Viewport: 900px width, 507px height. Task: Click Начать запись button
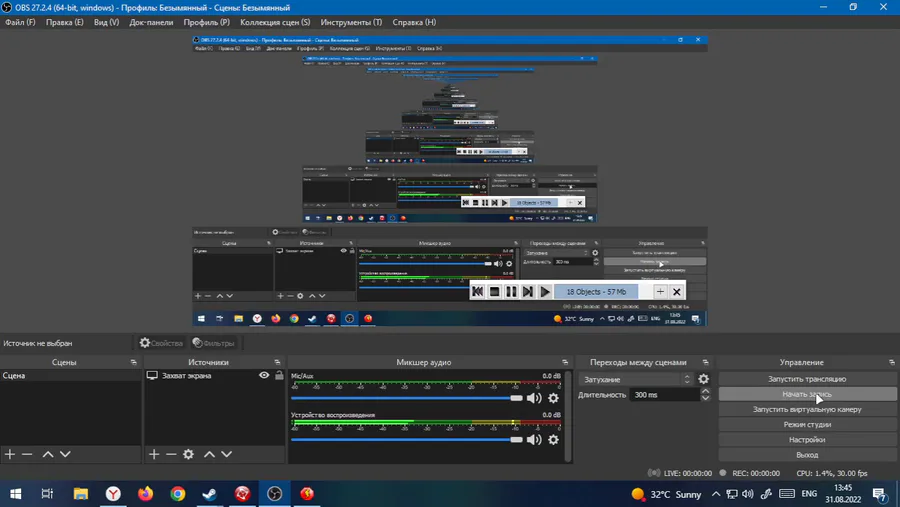pyautogui.click(x=807, y=394)
